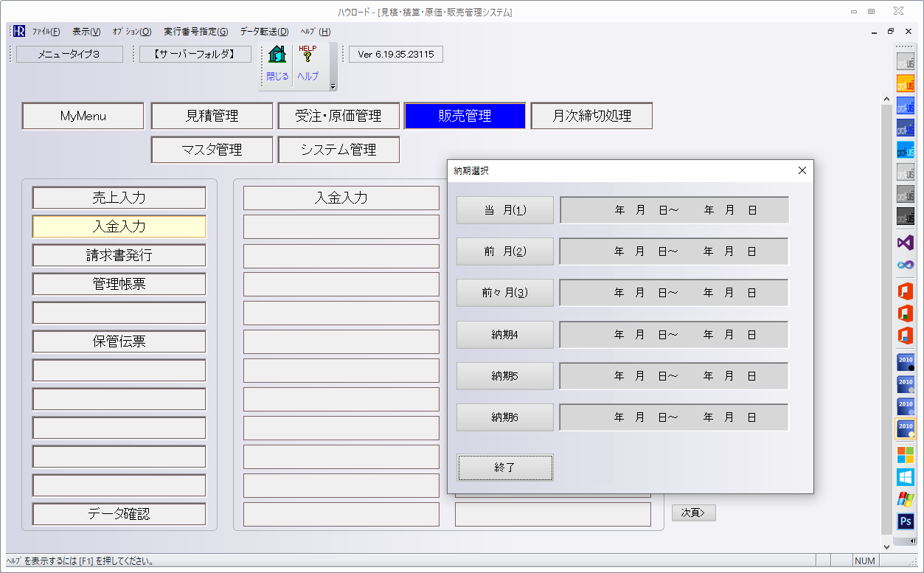Select the highlighted 2010 theme icon
Screen dimensions: 924x573
pos(905,428)
